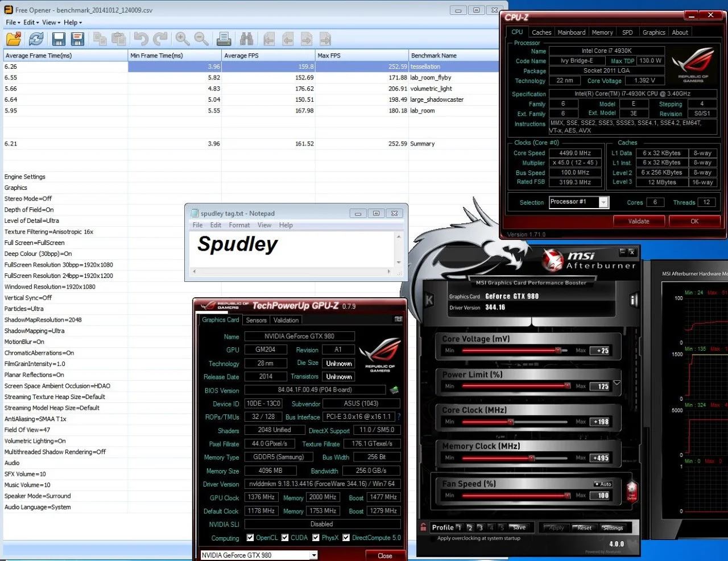The height and width of the screenshot is (561, 728).
Task: Toggle Apply overclocking at system startup
Action: tap(479, 538)
